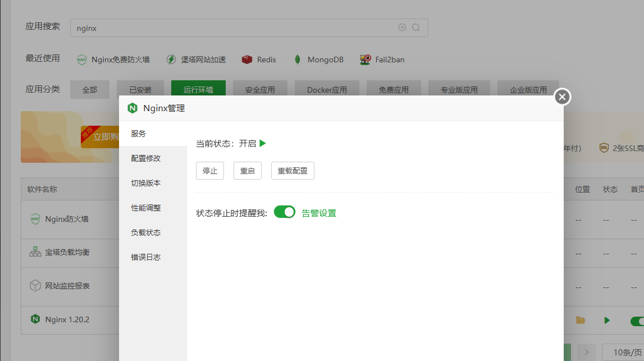Filter by 运行环境 category
This screenshot has width=644, height=361.
click(198, 89)
